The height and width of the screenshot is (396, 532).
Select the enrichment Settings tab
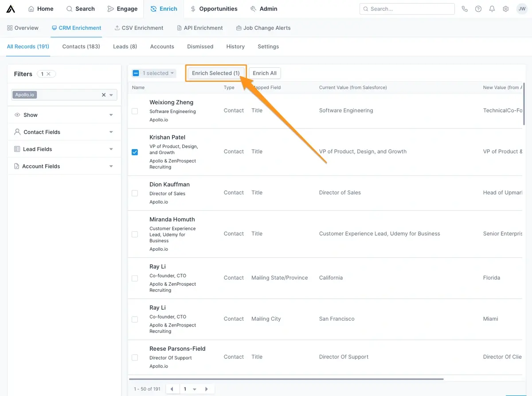click(268, 47)
